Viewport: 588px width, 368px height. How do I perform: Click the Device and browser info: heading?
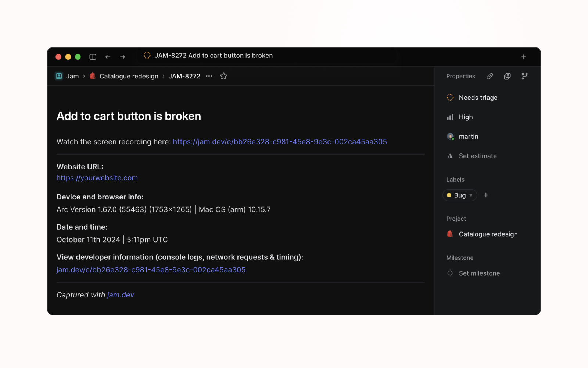pyautogui.click(x=100, y=197)
